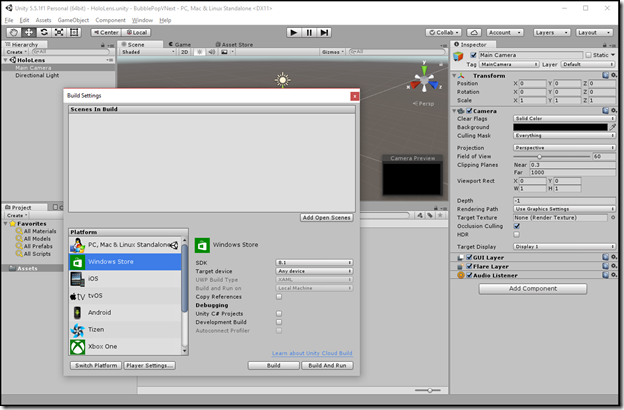This screenshot has width=624, height=410.
Task: Open Projection dropdown
Action: point(564,148)
